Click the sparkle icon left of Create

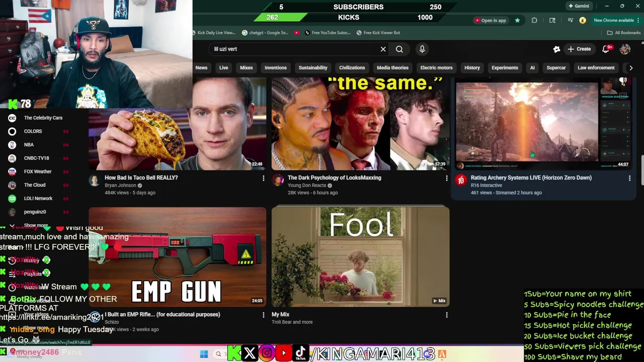point(556,49)
